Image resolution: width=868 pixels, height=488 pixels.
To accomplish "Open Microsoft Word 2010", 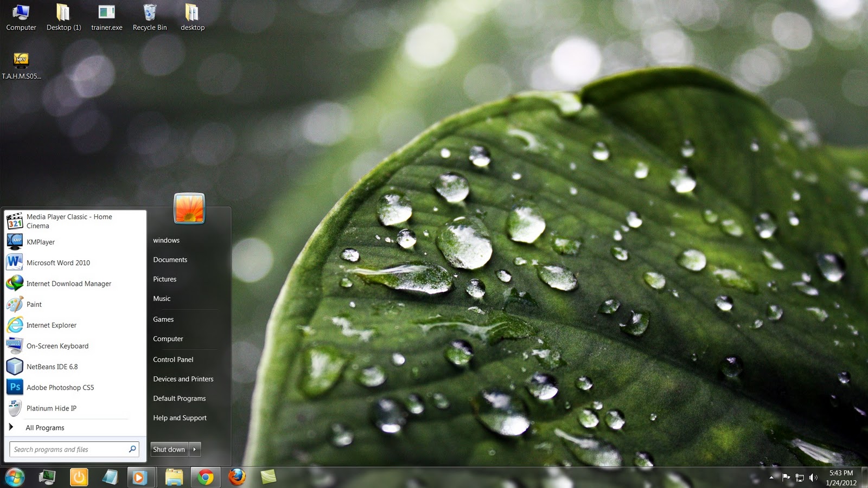I will click(x=58, y=262).
